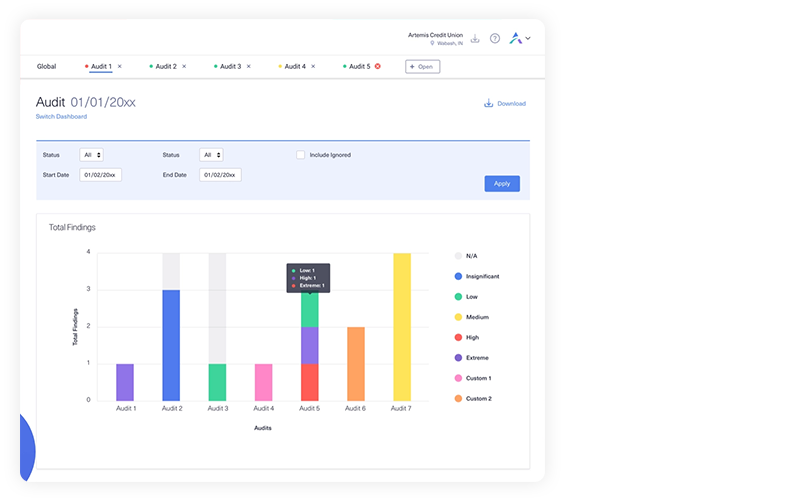
Task: Close Audit 5 tab with red X
Action: pyautogui.click(x=378, y=66)
